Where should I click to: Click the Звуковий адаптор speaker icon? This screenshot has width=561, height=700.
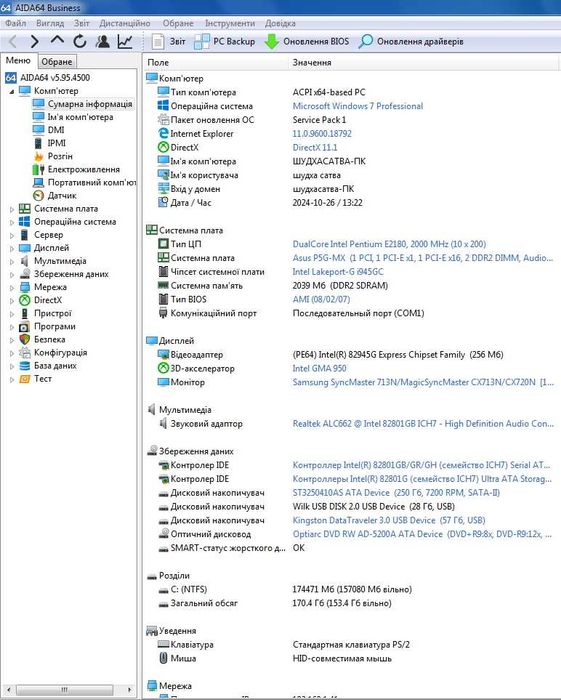pos(163,423)
